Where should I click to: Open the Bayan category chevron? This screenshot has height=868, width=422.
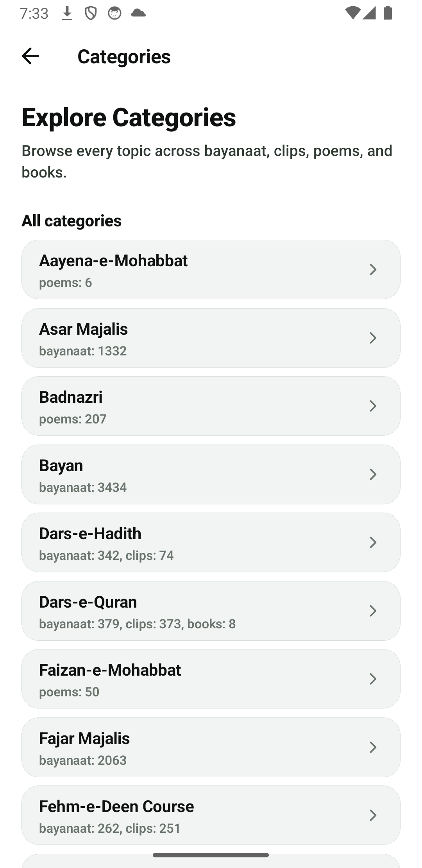373,474
